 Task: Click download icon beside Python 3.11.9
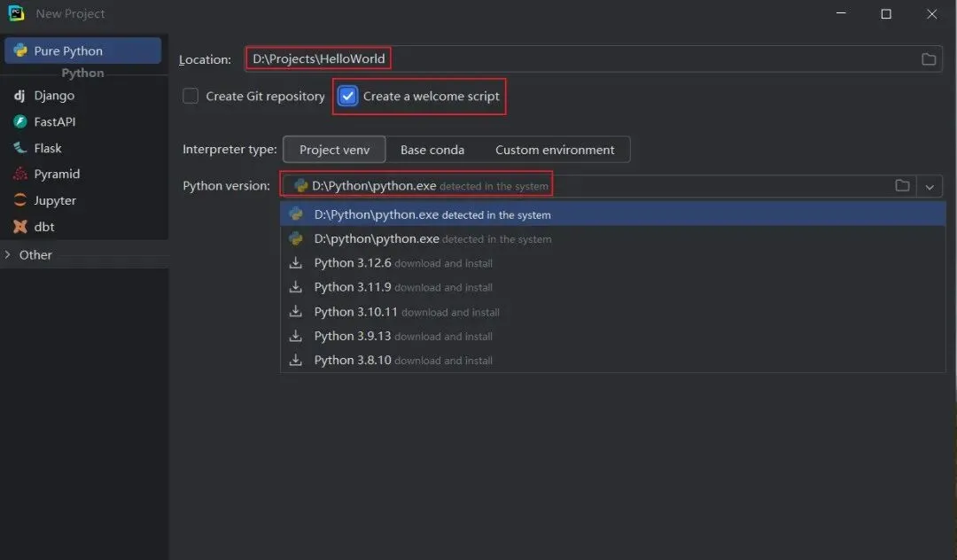click(x=295, y=287)
